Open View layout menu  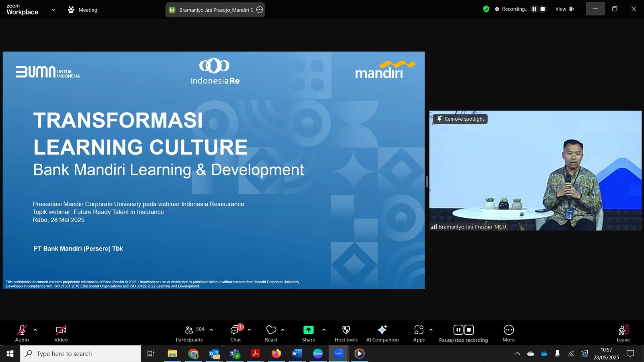coord(565,9)
